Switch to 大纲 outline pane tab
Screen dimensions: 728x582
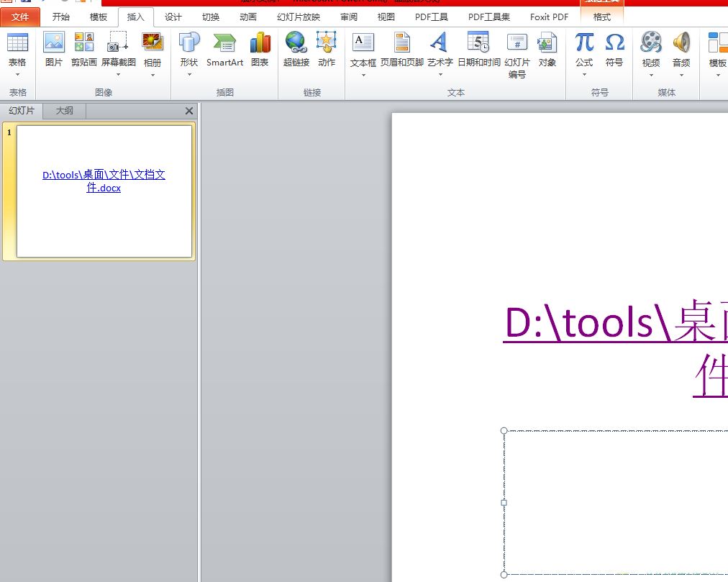[65, 111]
